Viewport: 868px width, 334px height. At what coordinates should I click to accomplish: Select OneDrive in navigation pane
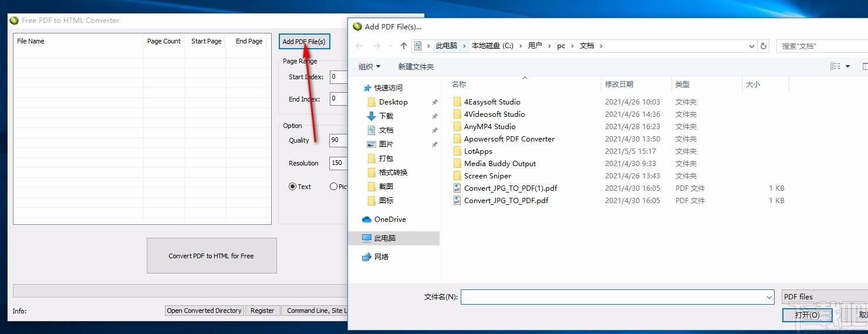coord(390,219)
